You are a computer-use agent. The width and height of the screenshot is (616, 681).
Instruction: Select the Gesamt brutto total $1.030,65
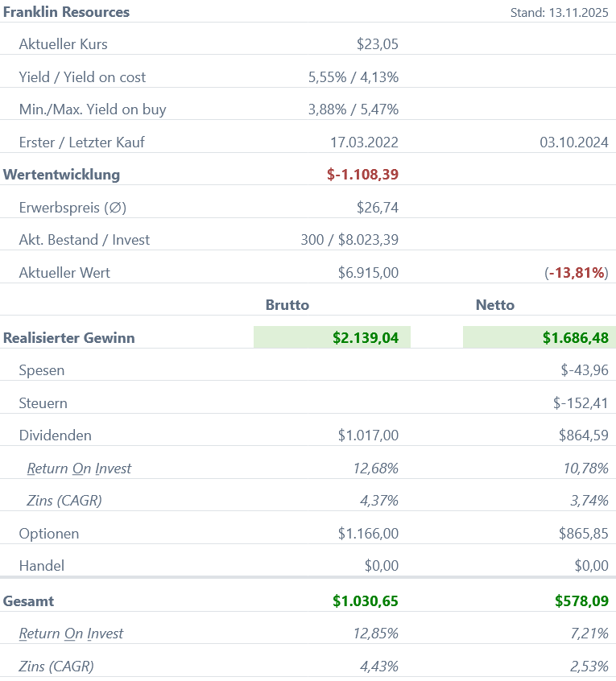click(365, 601)
